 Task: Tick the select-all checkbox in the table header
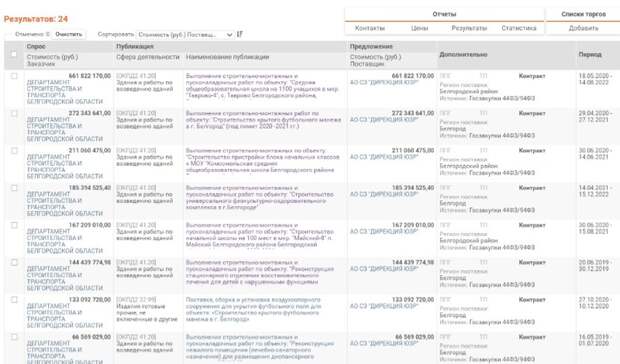click(14, 54)
